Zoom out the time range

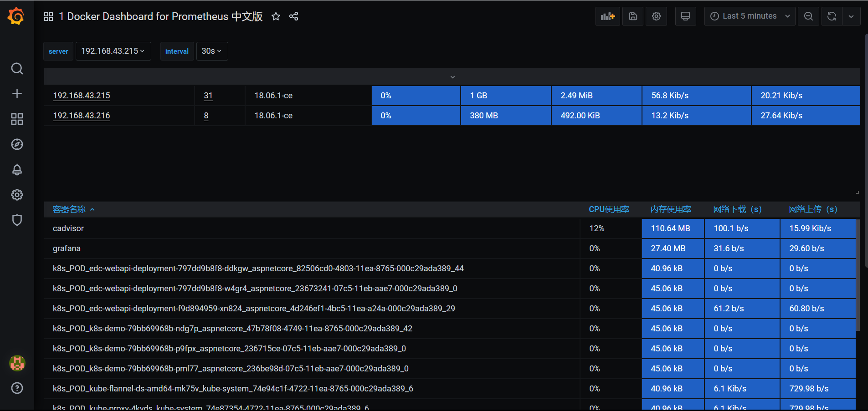(x=808, y=16)
